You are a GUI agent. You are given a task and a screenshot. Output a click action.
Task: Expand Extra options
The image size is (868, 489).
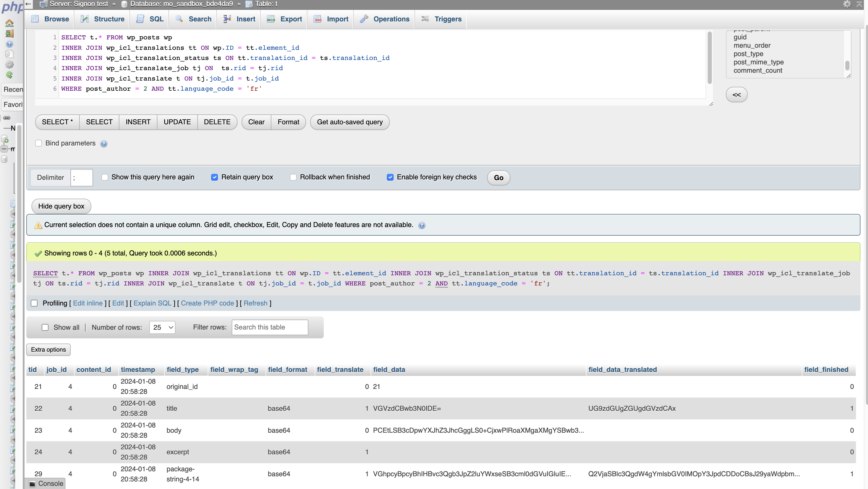pyautogui.click(x=48, y=350)
